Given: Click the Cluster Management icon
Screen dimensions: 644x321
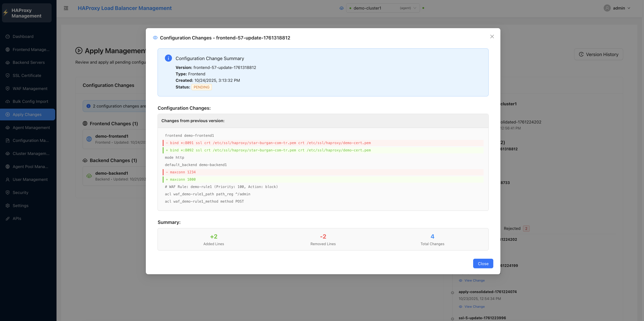Looking at the screenshot, I should 8,153.
